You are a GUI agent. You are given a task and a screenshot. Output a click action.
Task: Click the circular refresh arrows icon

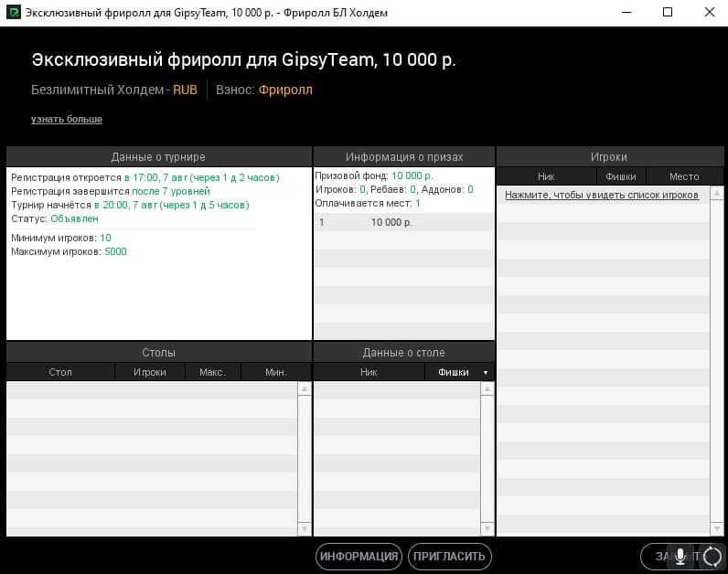coord(712,557)
